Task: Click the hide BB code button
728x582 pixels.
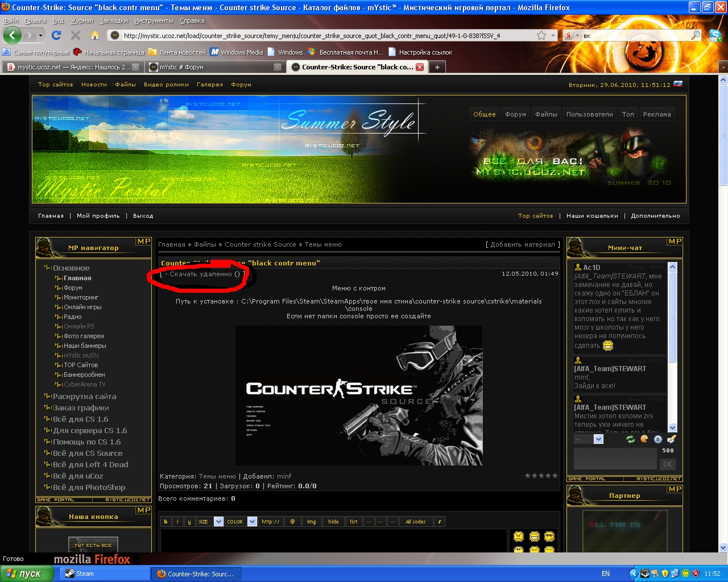Action: (x=333, y=521)
